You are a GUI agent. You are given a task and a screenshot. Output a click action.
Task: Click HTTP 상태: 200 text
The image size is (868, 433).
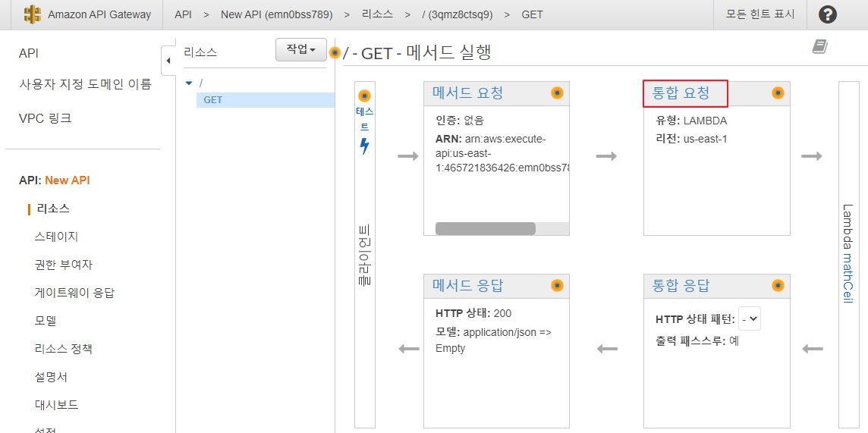tap(473, 313)
